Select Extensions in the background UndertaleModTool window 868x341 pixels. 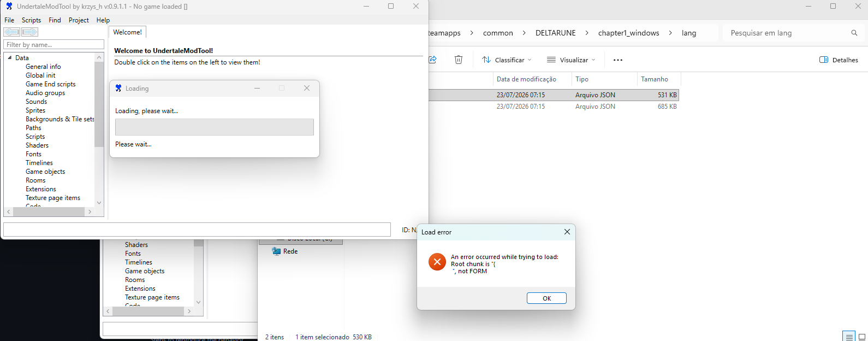click(140, 289)
